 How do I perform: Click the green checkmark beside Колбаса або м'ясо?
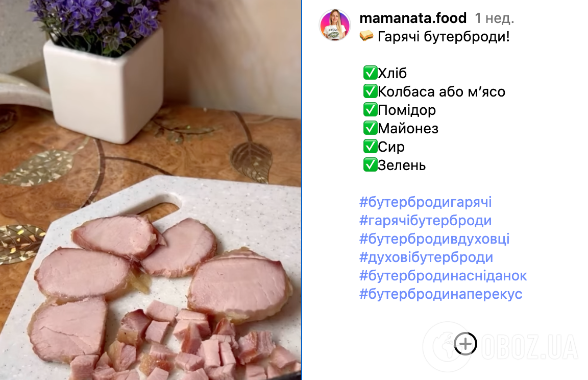(x=370, y=91)
